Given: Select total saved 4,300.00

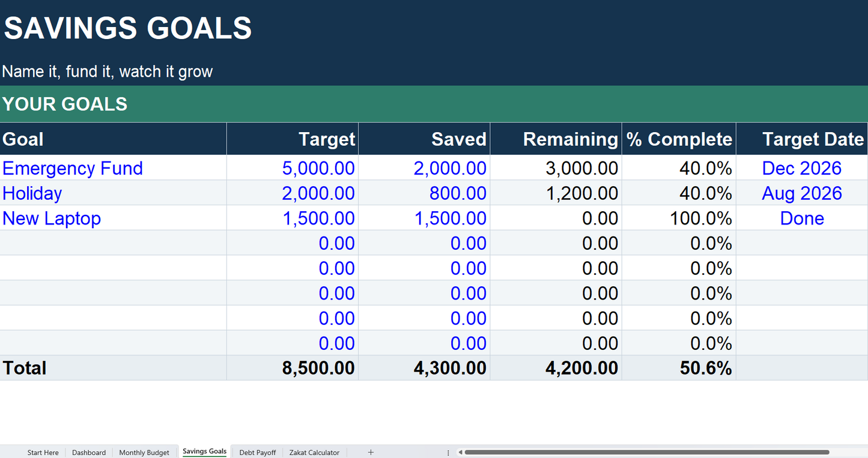Looking at the screenshot, I should pyautogui.click(x=424, y=368).
